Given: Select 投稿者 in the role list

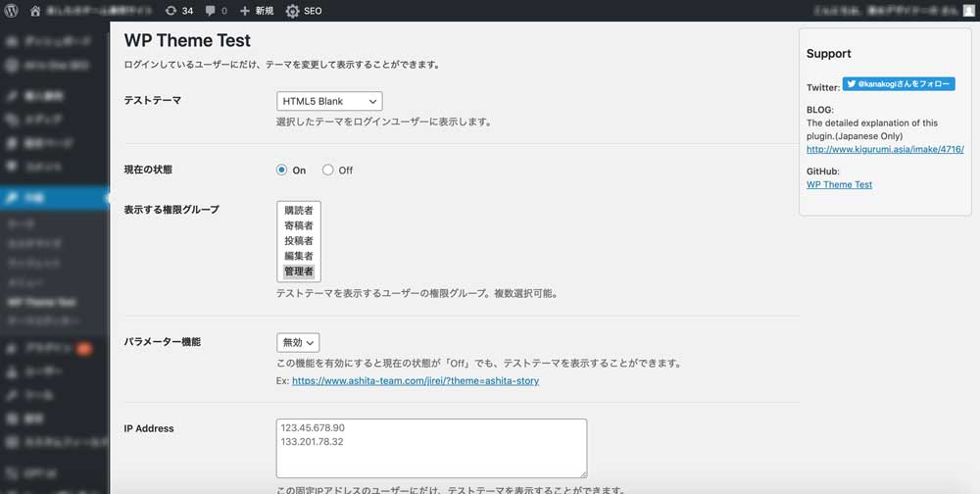Looking at the screenshot, I should [299, 241].
